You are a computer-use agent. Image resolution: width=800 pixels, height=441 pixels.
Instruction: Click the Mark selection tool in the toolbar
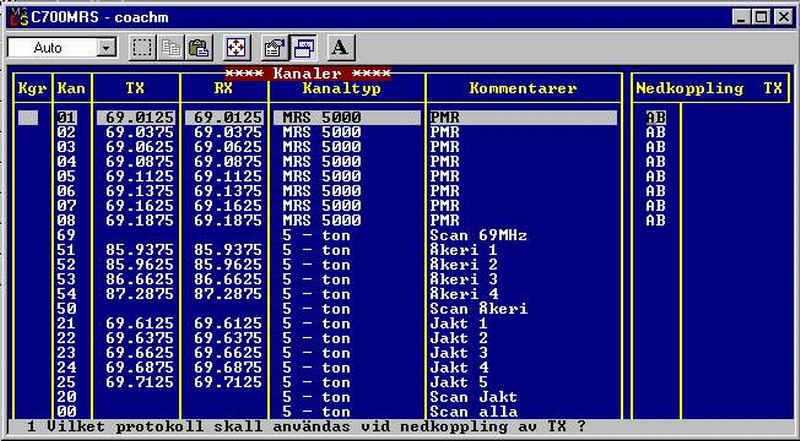144,47
